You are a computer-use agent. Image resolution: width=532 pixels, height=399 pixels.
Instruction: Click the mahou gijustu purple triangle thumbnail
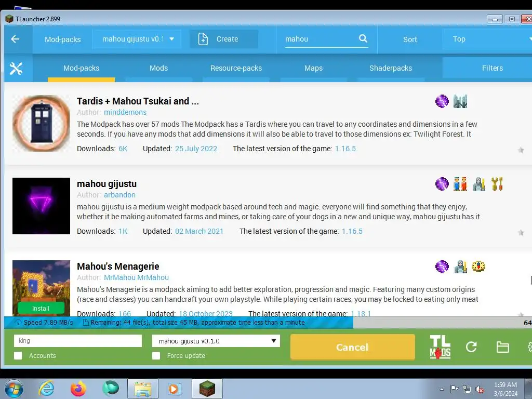[41, 206]
